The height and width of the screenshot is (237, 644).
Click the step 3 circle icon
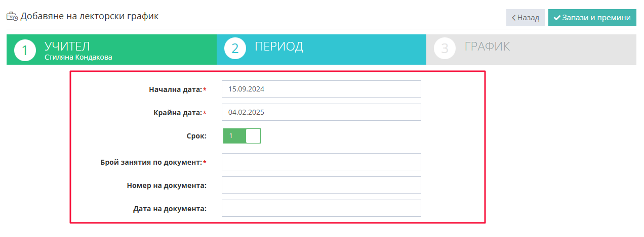click(445, 49)
